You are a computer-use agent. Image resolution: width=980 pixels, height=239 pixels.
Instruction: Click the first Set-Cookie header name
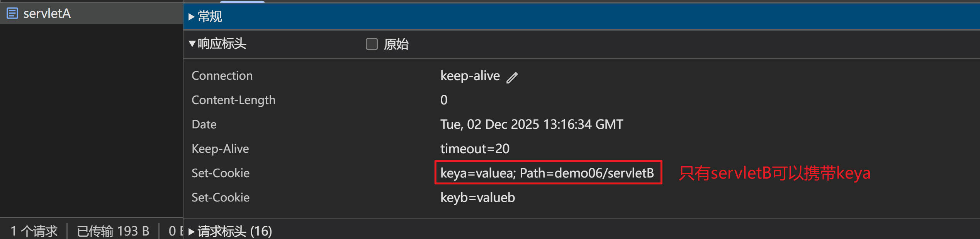point(221,173)
